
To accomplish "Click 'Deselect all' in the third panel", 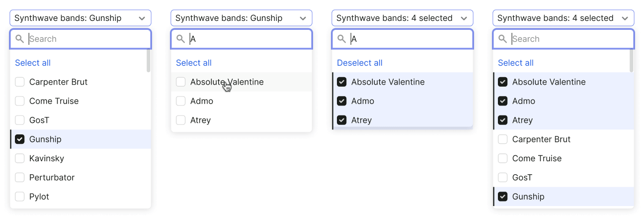I will pos(360,63).
